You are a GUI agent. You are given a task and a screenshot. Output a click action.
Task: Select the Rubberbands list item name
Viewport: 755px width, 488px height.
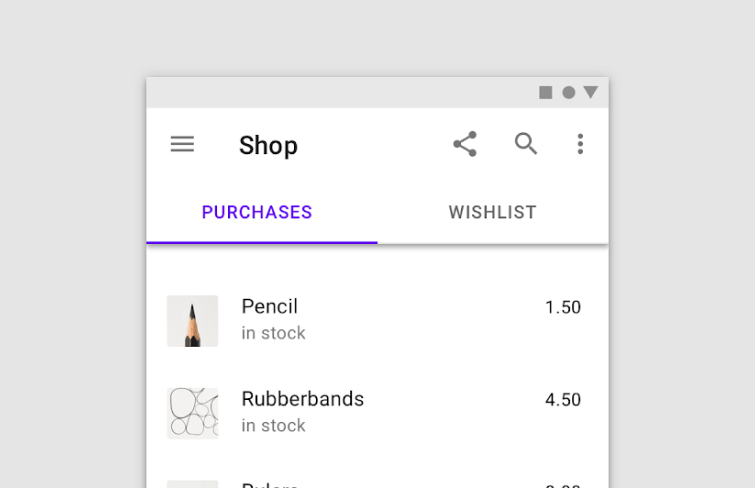click(x=302, y=399)
